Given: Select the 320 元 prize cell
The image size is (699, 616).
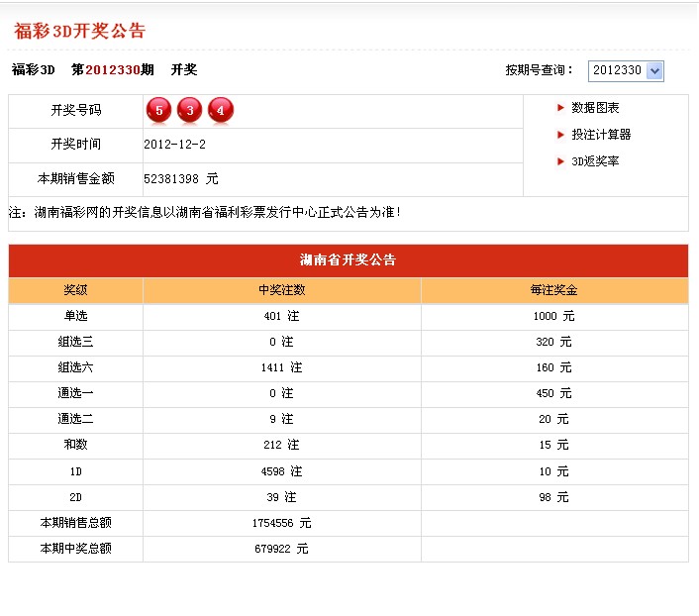Looking at the screenshot, I should pyautogui.click(x=553, y=342).
